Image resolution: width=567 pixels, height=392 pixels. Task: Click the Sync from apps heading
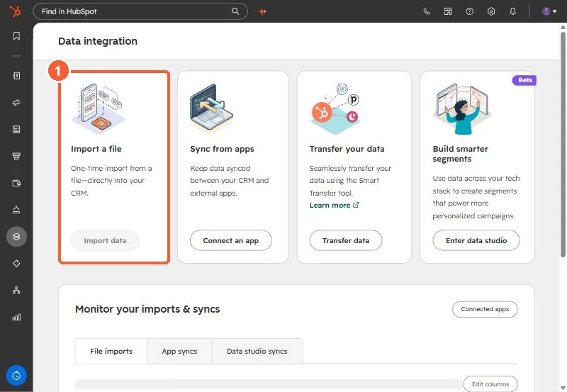click(222, 149)
